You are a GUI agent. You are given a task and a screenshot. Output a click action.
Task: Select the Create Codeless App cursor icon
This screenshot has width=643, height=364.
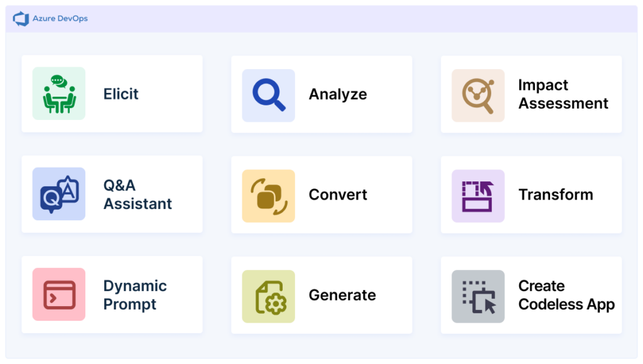coord(478,295)
